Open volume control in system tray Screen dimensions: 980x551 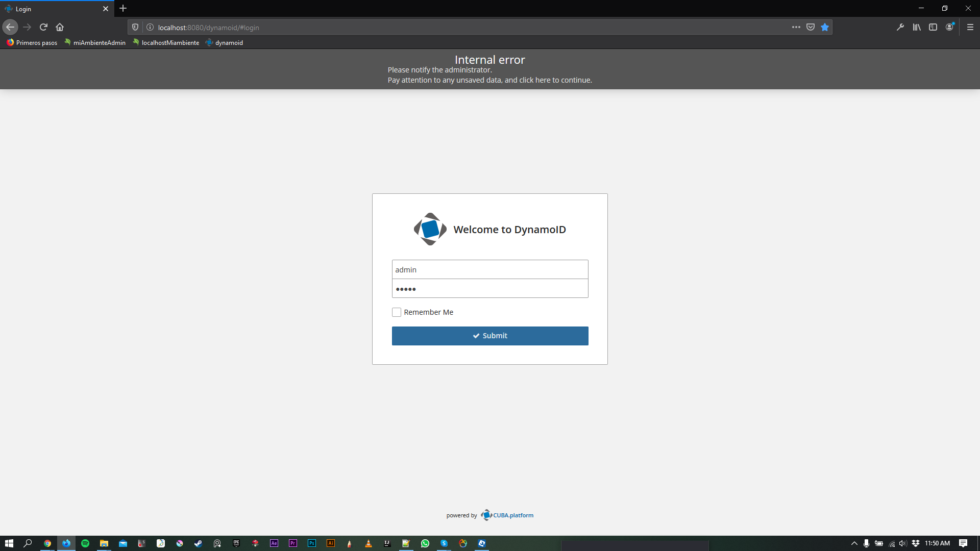click(x=903, y=543)
